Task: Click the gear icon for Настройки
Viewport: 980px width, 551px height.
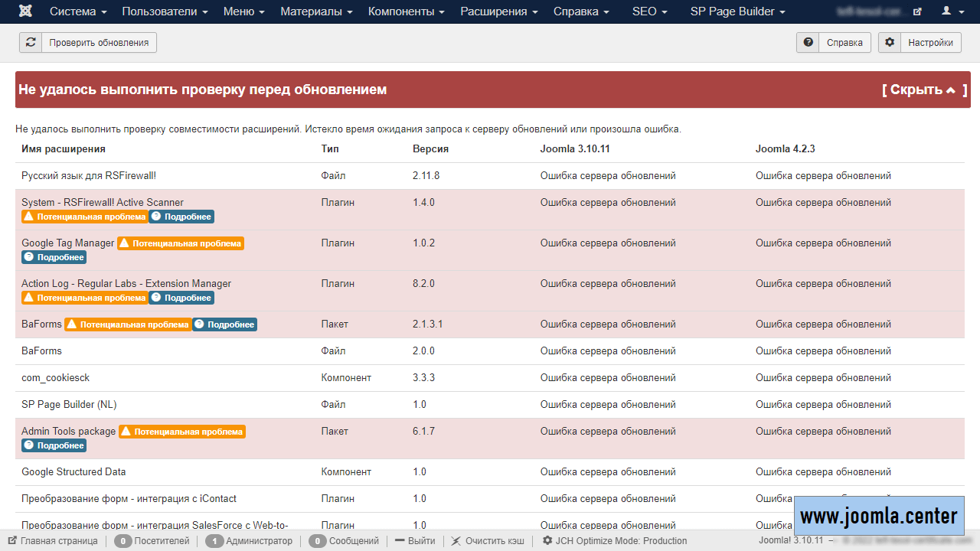Action: [x=890, y=43]
